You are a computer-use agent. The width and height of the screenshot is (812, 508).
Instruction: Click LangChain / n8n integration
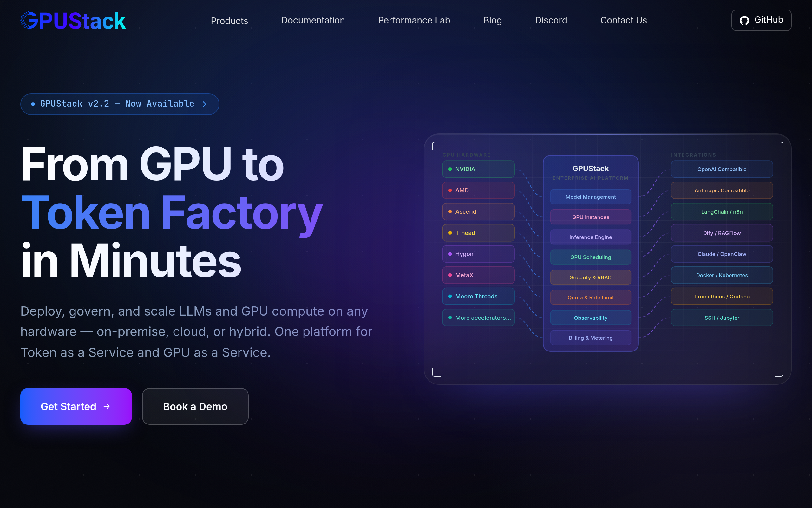pos(722,211)
